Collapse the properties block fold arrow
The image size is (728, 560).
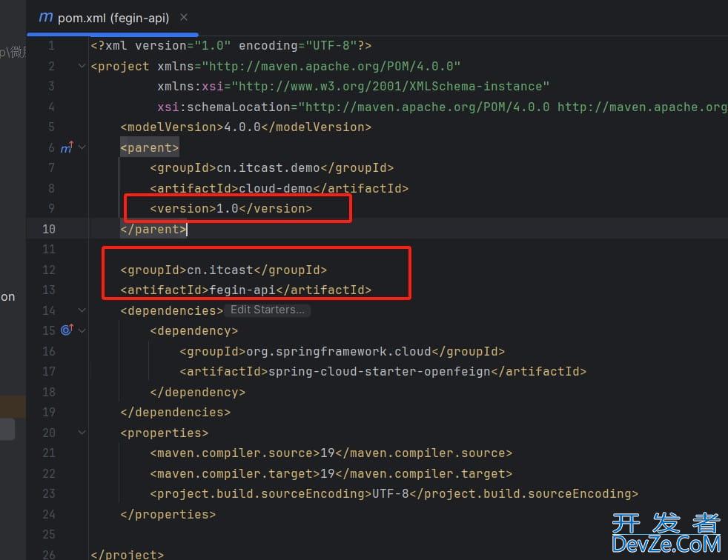click(x=82, y=433)
